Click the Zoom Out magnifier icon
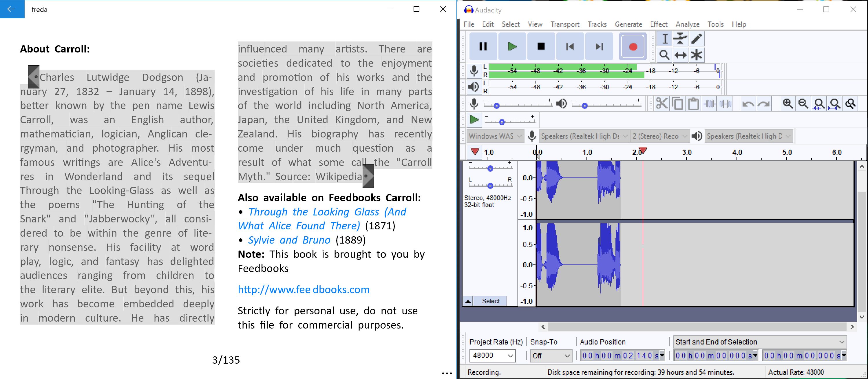Viewport: 868px width, 379px height. 803,104
